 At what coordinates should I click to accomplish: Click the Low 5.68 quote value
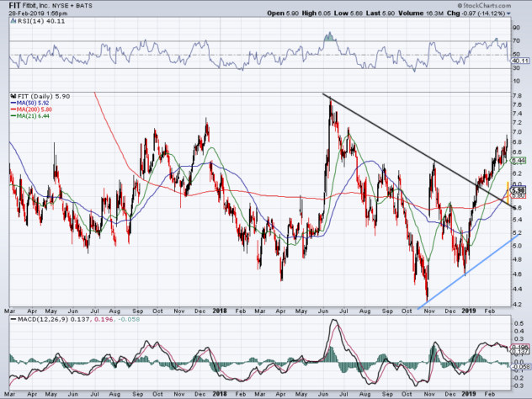coord(348,13)
